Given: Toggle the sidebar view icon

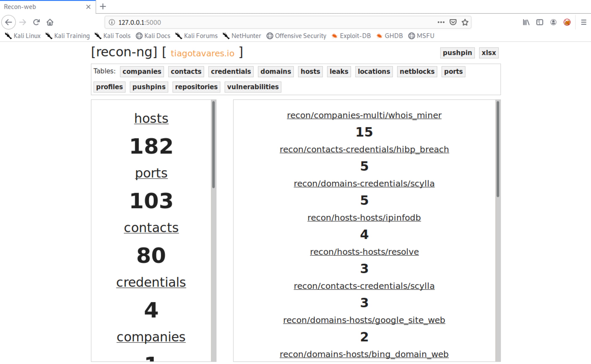Looking at the screenshot, I should [539, 22].
